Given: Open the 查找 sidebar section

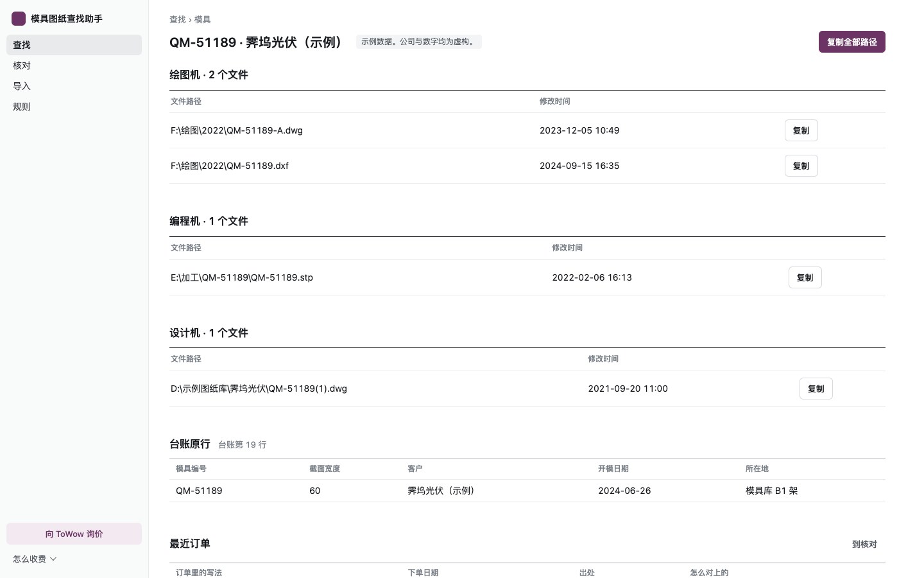Looking at the screenshot, I should pyautogui.click(x=74, y=45).
